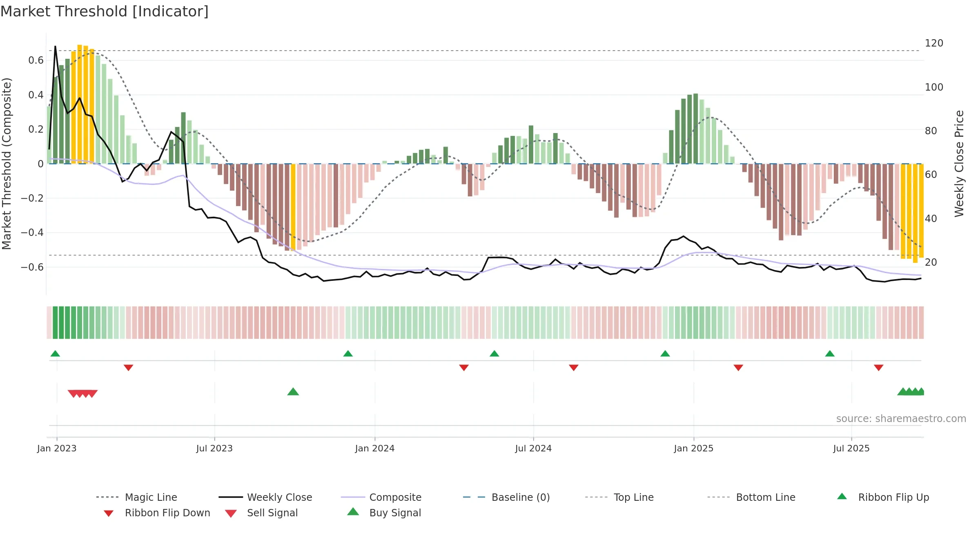
Task: Click the ribbon flip up triangle at January 2023
Action: pyautogui.click(x=55, y=353)
